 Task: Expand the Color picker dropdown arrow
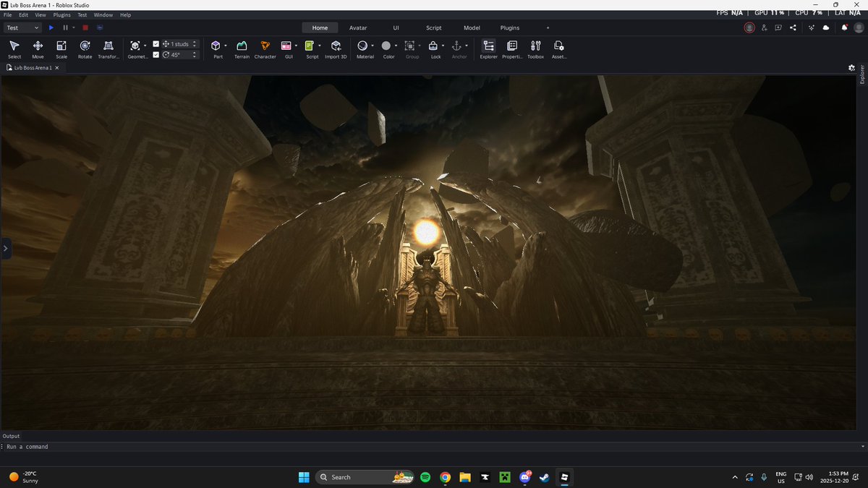(396, 46)
